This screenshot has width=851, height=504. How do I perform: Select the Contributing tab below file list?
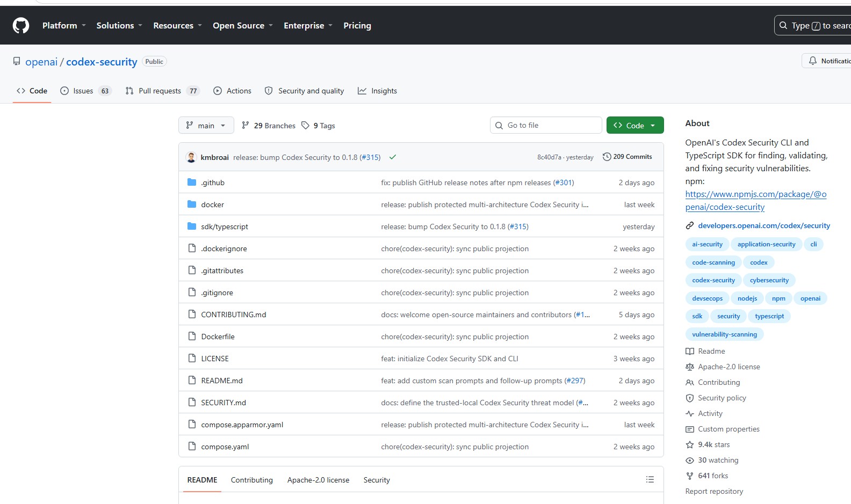[252, 480]
